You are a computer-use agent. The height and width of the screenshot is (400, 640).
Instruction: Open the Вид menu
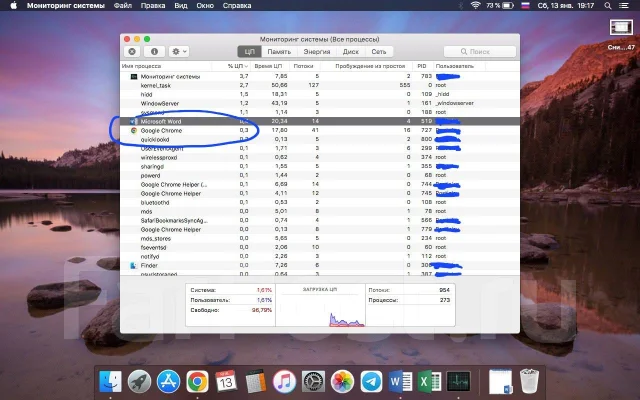click(180, 6)
